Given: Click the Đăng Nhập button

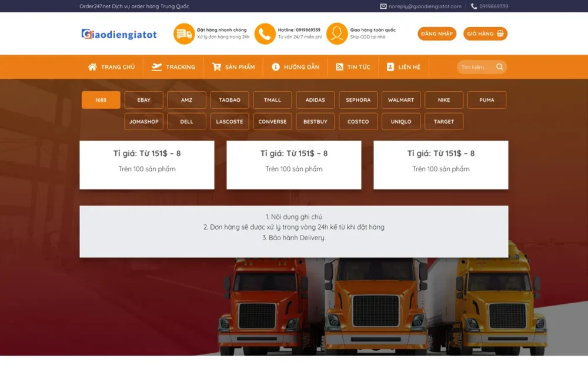Looking at the screenshot, I should 437,34.
